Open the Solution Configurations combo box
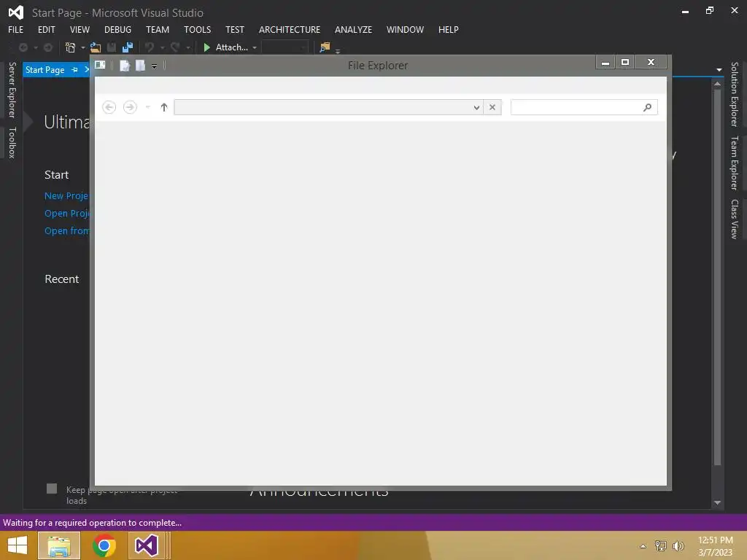747x560 pixels. click(x=285, y=47)
